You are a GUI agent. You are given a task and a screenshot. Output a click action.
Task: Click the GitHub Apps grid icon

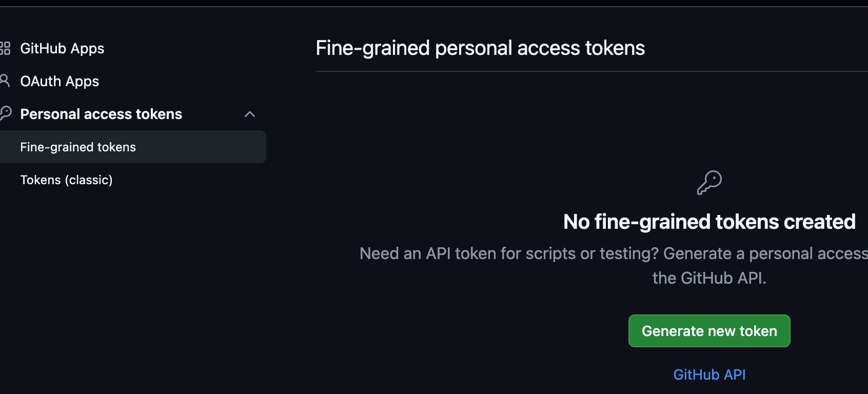pyautogui.click(x=5, y=48)
